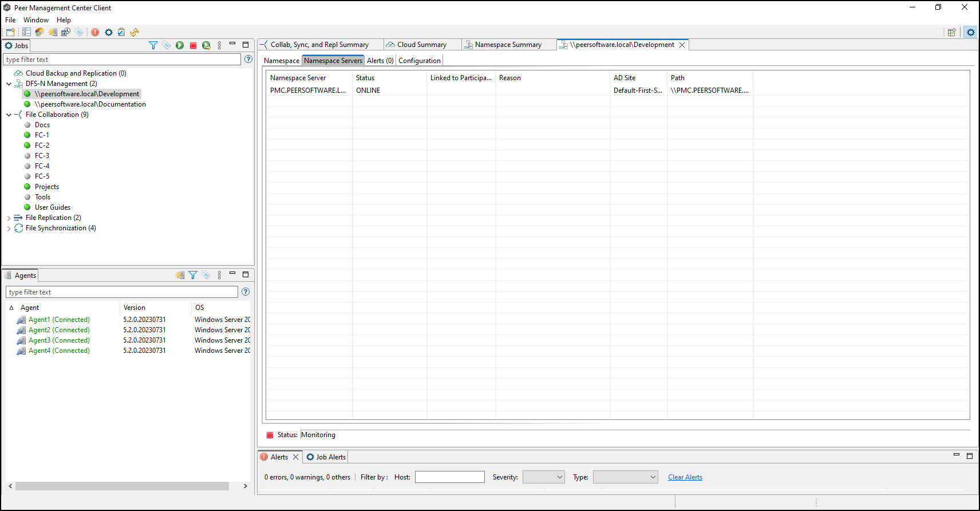Click the filter funnel icon in Jobs panel
Viewport: 980px width, 511px height.
[153, 45]
